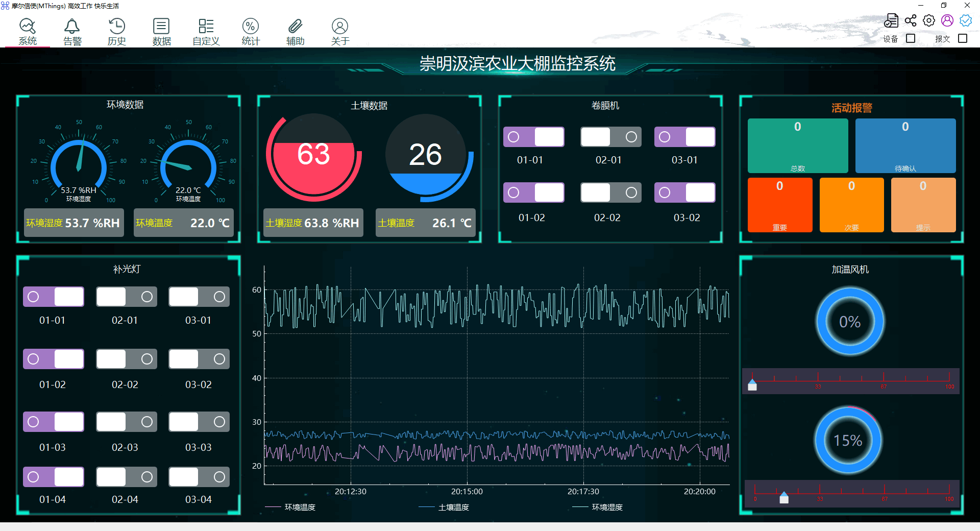Screen dimensions: 980x531
Task: Switch off 补光灯 01-04 toggle
Action: 53,477
